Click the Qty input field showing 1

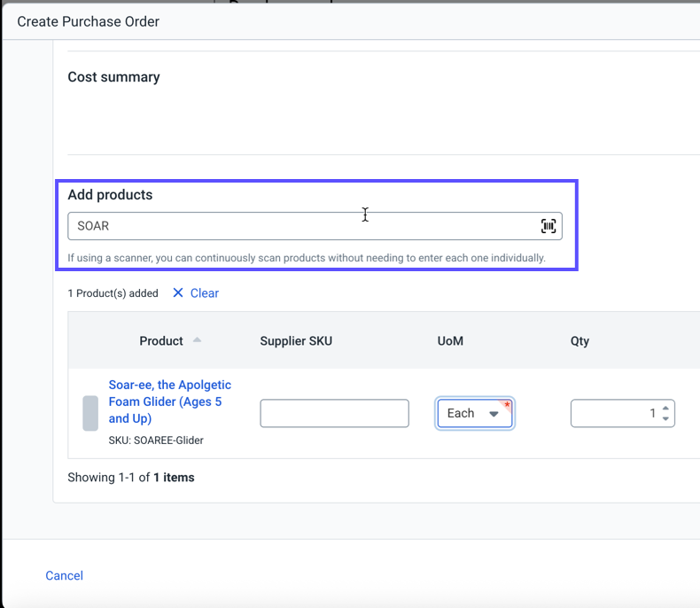pos(622,413)
